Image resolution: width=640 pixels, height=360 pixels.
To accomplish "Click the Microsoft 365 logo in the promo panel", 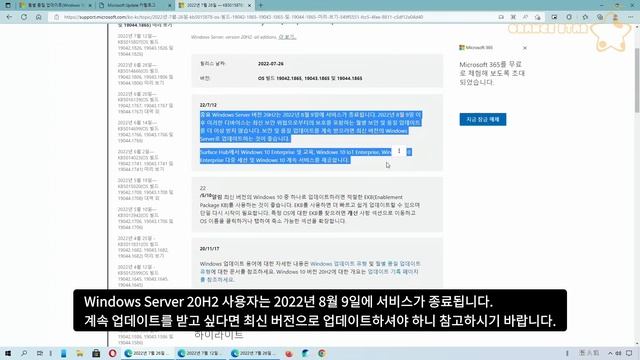I will [x=476, y=48].
